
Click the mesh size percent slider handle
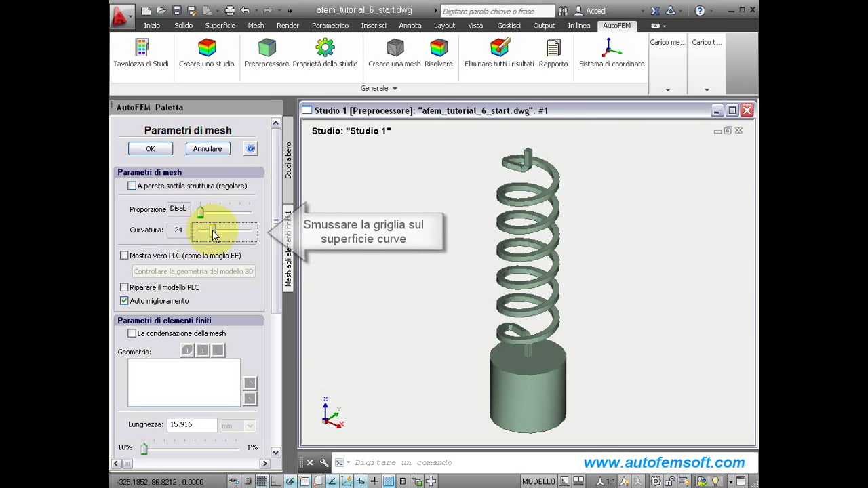tap(144, 448)
